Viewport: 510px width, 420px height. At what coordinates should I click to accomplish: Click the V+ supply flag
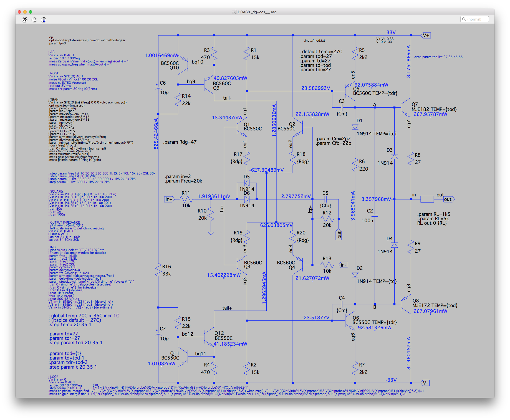pos(426,35)
